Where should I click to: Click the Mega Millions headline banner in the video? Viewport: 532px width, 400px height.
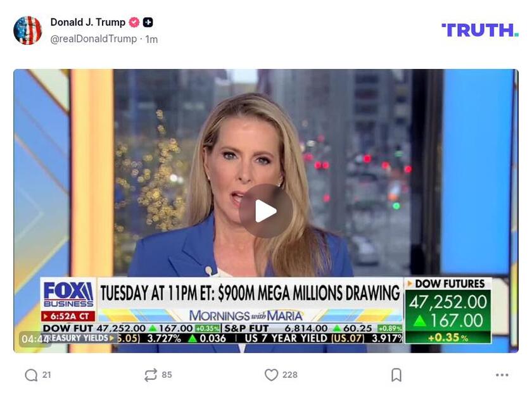tap(250, 293)
